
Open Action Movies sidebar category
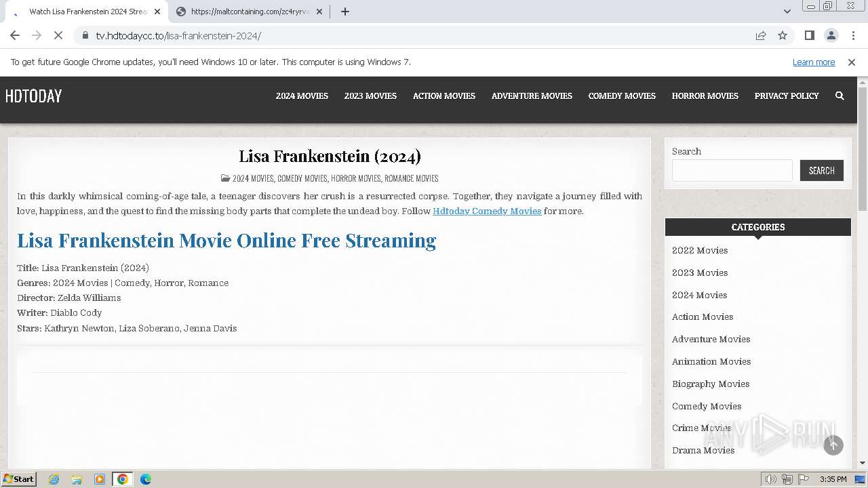click(x=703, y=317)
